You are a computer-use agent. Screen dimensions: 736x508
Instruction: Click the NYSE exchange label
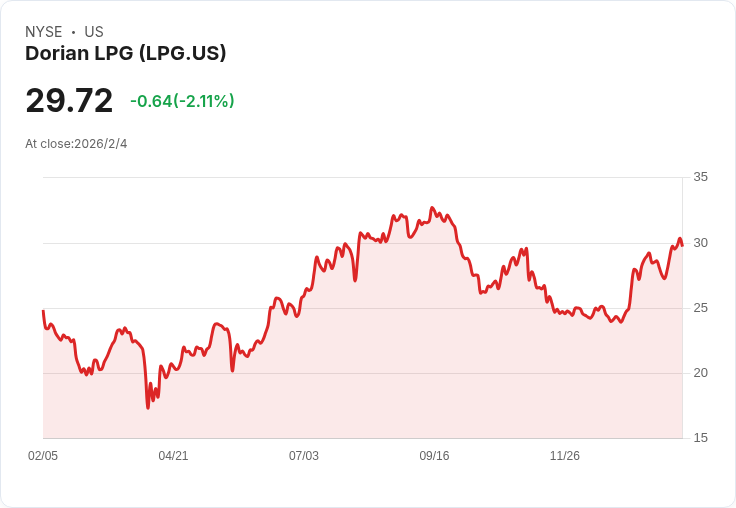tap(44, 32)
